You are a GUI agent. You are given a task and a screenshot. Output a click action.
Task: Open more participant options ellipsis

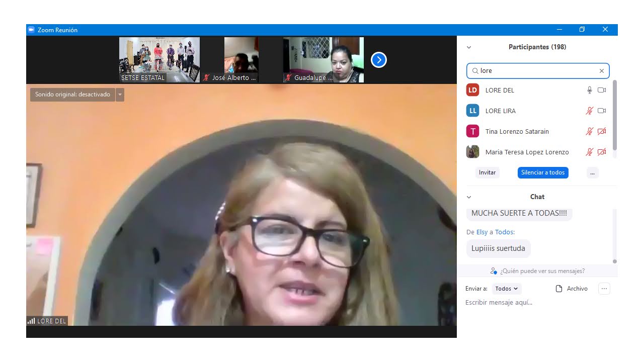coord(592,172)
